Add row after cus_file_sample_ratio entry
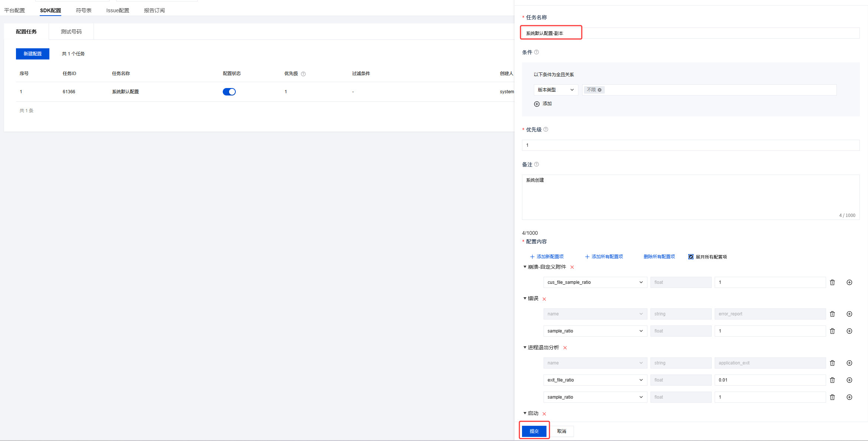The height and width of the screenshot is (441, 868). [849, 282]
